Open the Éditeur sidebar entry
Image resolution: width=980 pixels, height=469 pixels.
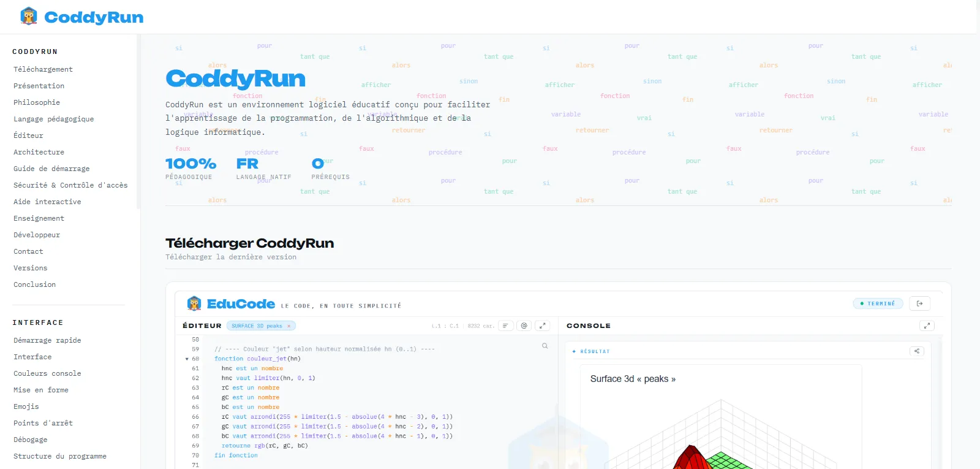[x=28, y=135]
